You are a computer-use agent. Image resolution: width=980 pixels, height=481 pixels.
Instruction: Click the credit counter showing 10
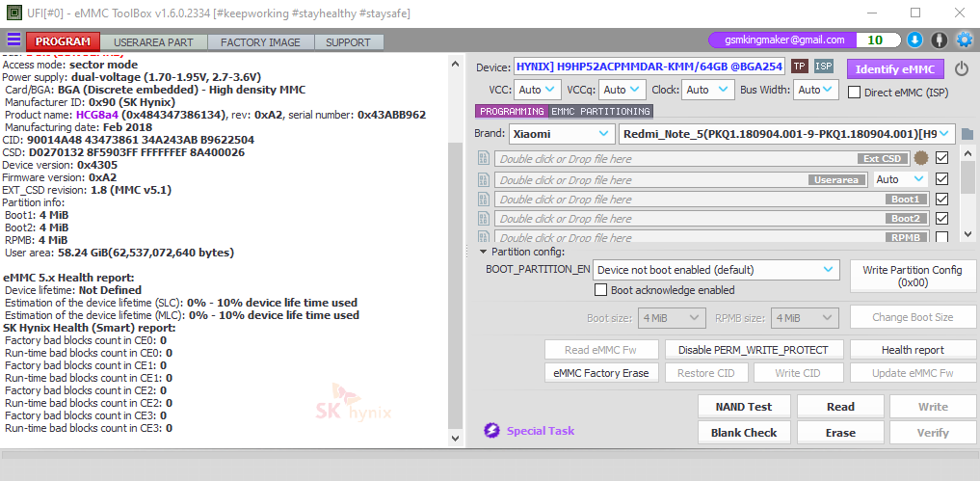click(876, 40)
